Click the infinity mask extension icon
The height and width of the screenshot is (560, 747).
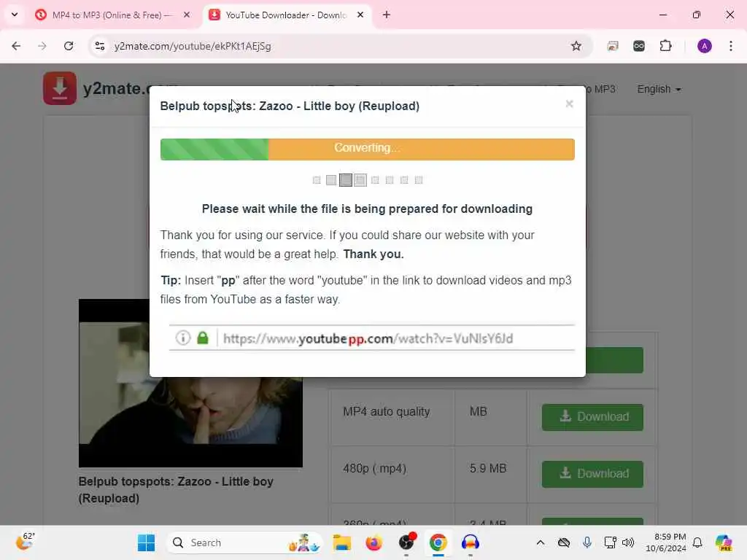639,46
